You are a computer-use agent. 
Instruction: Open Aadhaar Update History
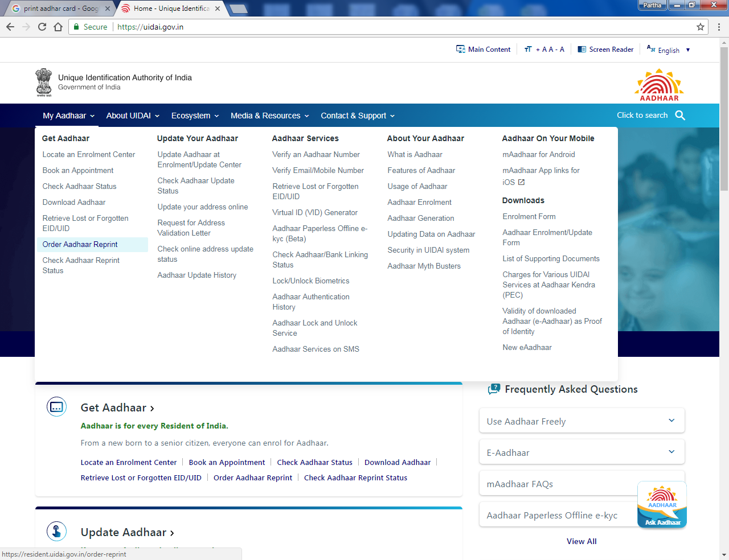[197, 275]
